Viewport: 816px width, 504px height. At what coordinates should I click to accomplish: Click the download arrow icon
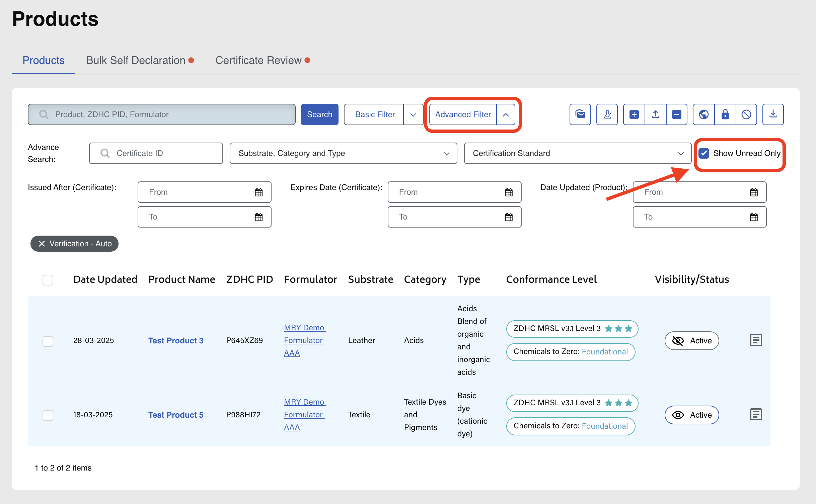coord(773,114)
